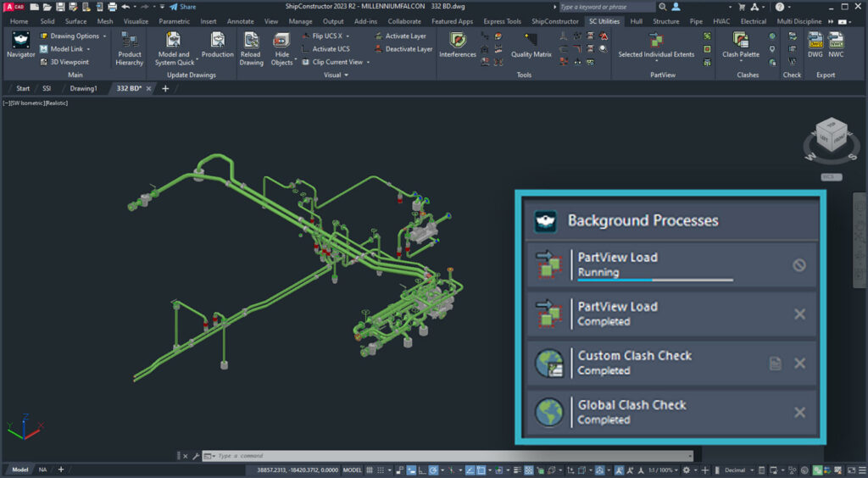
Task: Click the sign-in user icon
Action: pos(676,7)
